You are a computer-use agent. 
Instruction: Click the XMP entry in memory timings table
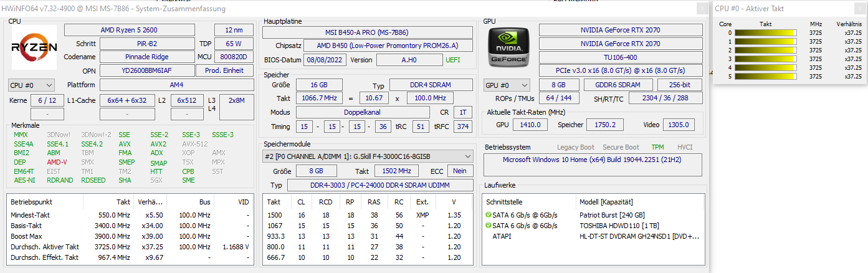coord(422,214)
